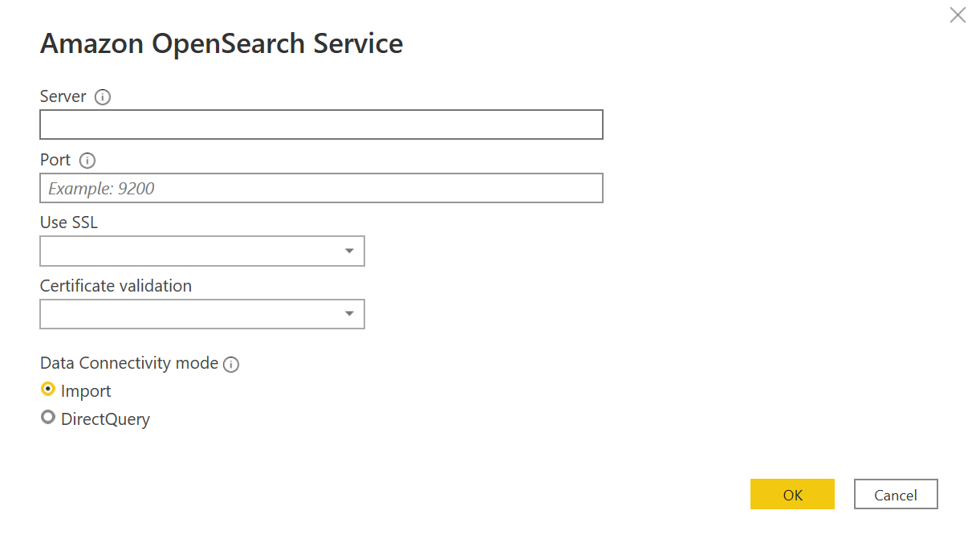Viewport: 980px width, 543px height.
Task: Expand Certificate validation using its arrow
Action: tap(349, 314)
